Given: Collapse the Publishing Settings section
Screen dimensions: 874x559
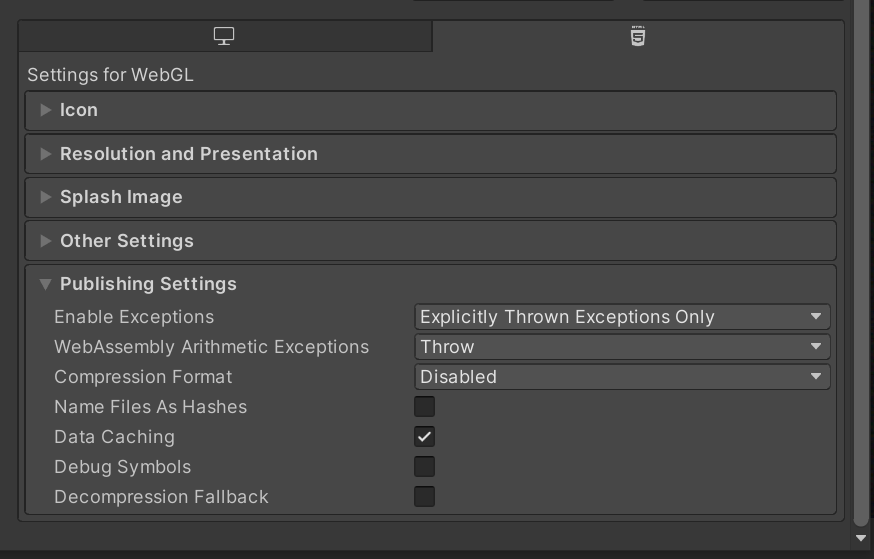Looking at the screenshot, I should click(430, 284).
